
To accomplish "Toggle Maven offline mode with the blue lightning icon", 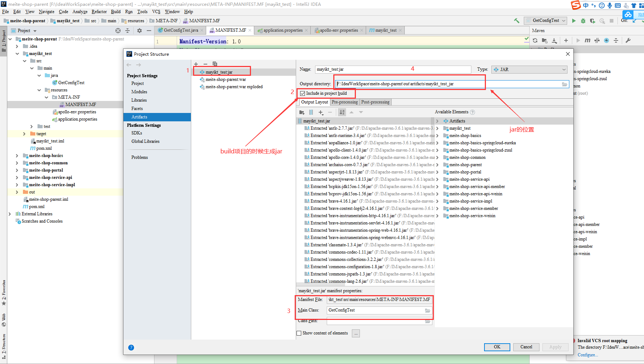I will [606, 40].
